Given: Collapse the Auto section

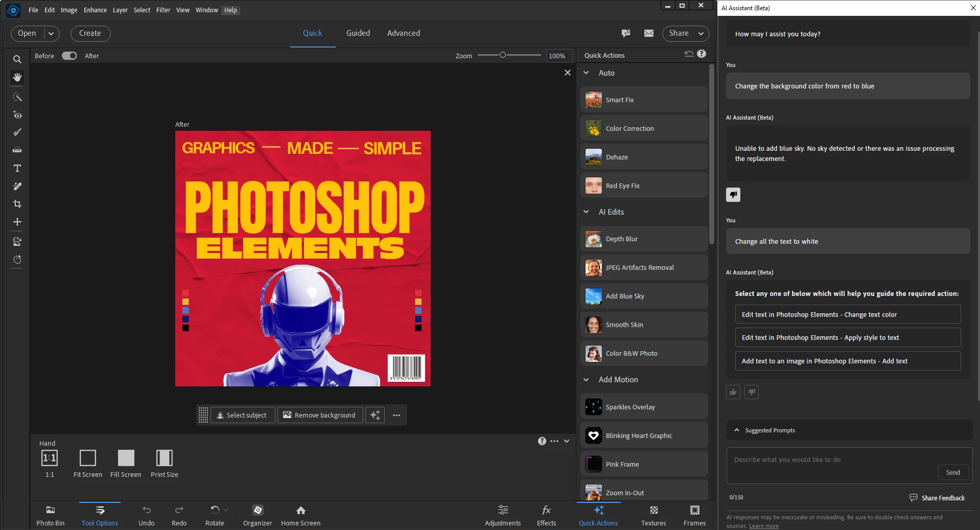Looking at the screenshot, I should click(586, 73).
